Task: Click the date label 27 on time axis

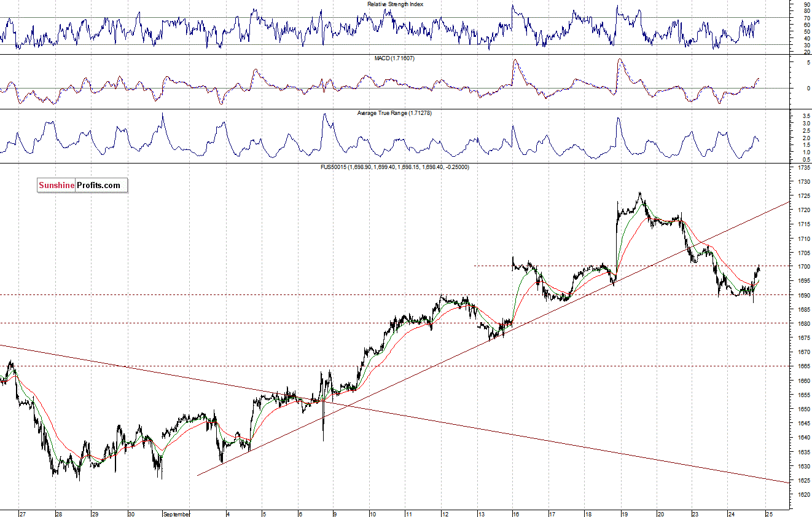Action: tap(23, 513)
